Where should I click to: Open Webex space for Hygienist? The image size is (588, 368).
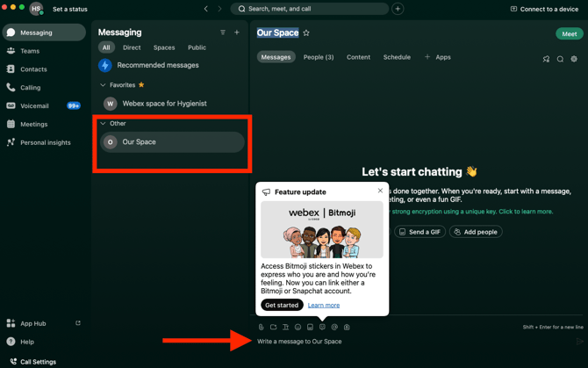172,104
